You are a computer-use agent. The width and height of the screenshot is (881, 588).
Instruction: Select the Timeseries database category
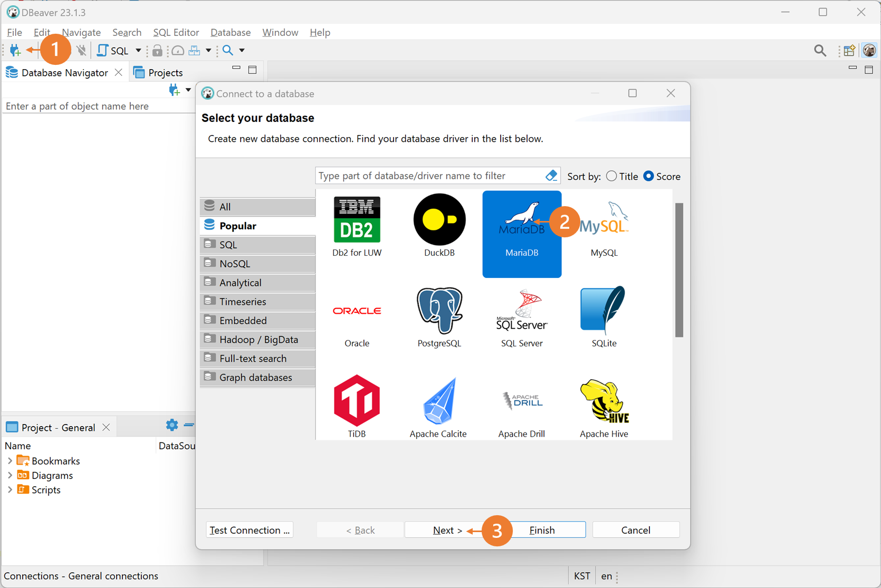[257, 302]
